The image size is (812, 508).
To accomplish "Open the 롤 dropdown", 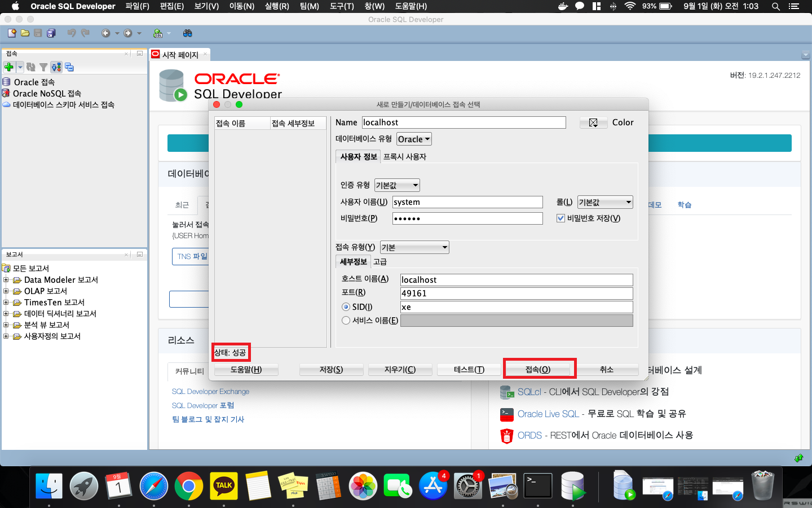I will [x=605, y=202].
